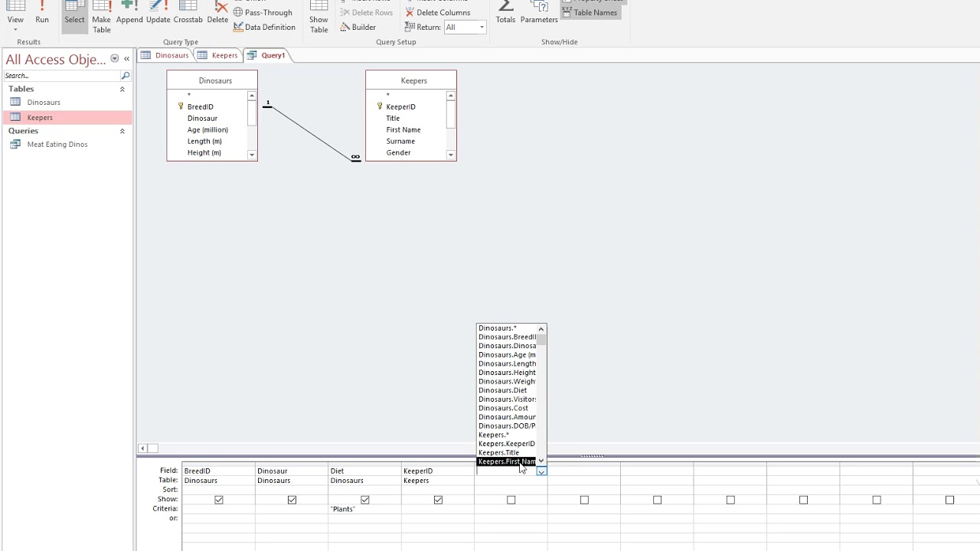Choose Keepers.Title from the field list
The height and width of the screenshot is (551, 980).
coord(507,453)
